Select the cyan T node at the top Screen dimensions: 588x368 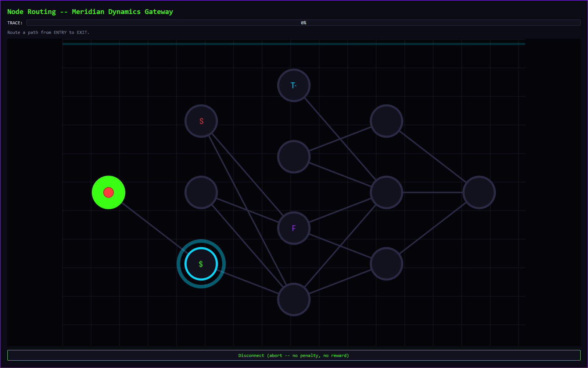294,85
